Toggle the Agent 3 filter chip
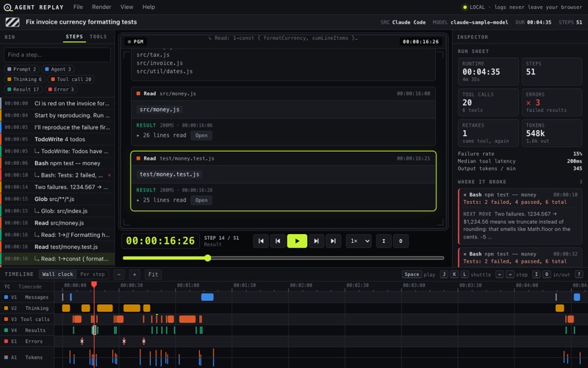Screen dimensions: 588x368 58,69
